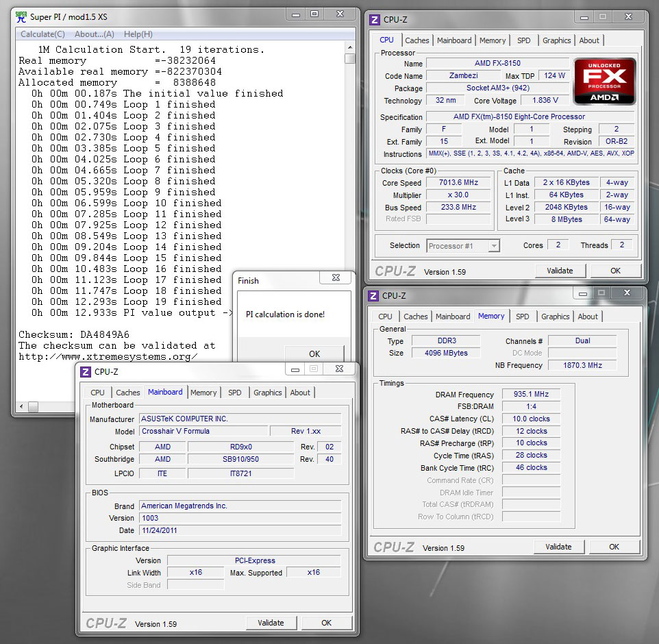Viewport: 659px width, 644px height.
Task: Close the CPU-Z Mainboard window
Action: point(340,369)
